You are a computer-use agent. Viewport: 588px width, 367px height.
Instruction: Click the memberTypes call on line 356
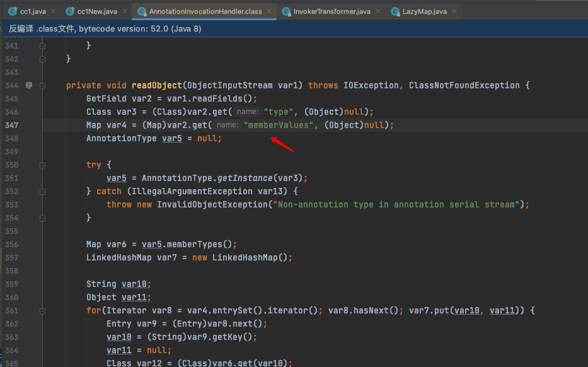(194, 245)
